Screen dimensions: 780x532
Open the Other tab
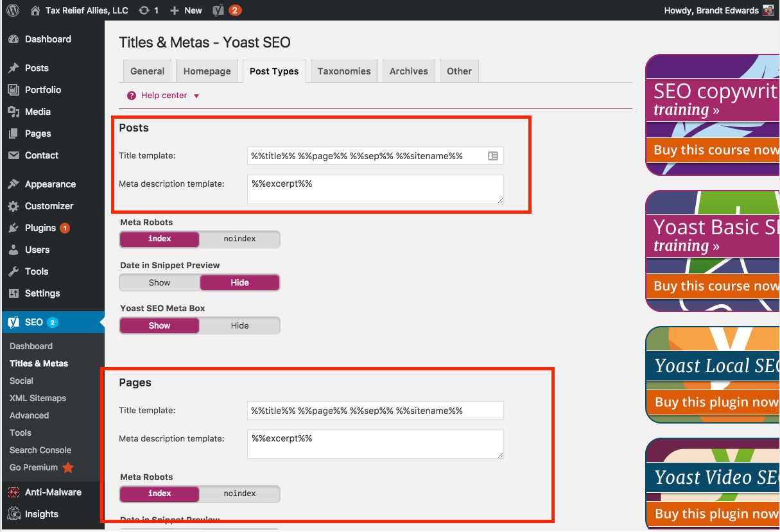coord(459,71)
